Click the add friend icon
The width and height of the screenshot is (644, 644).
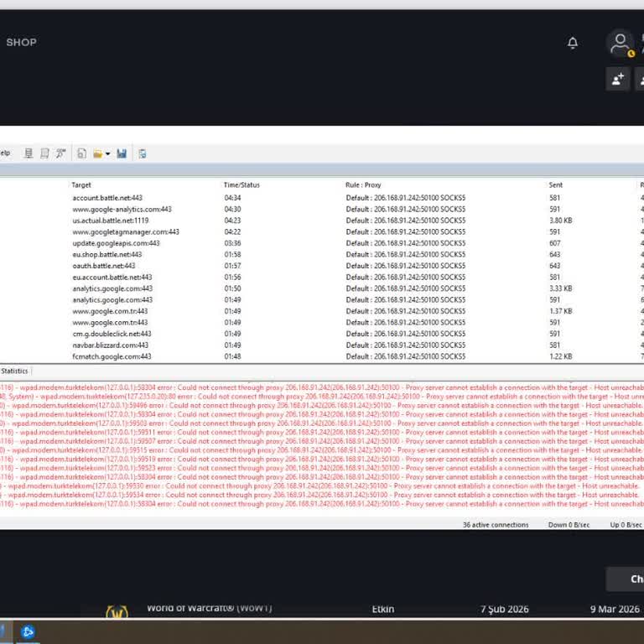tap(617, 79)
